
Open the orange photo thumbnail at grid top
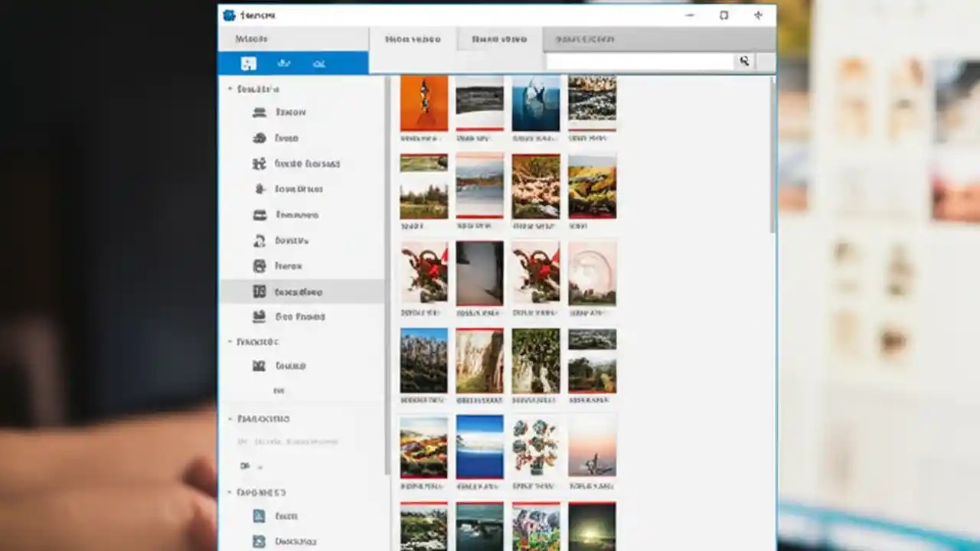423,102
